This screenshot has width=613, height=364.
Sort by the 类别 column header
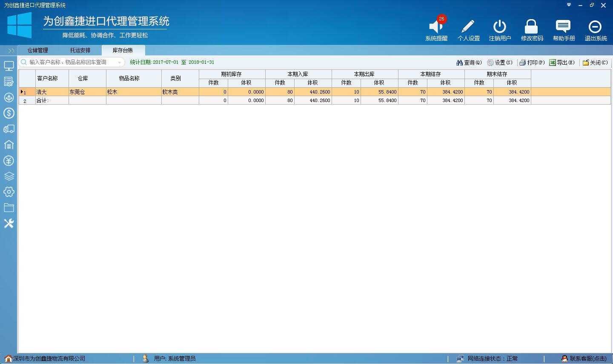180,78
